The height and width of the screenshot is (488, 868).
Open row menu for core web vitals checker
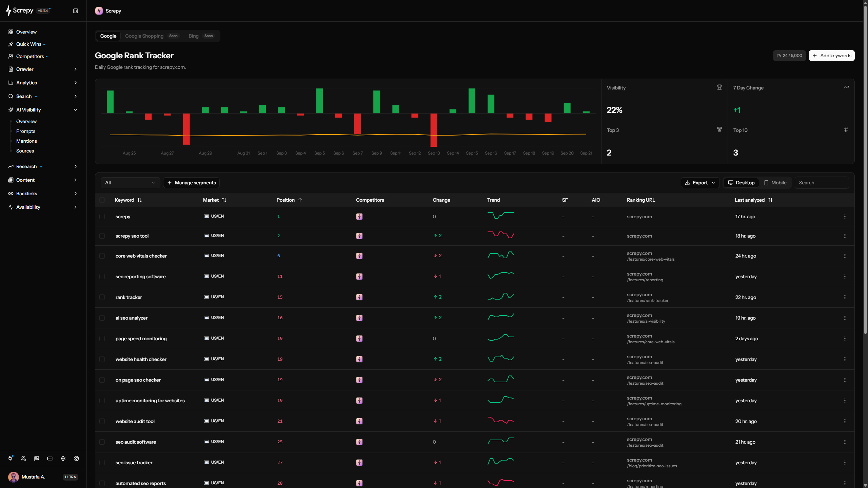845,256
